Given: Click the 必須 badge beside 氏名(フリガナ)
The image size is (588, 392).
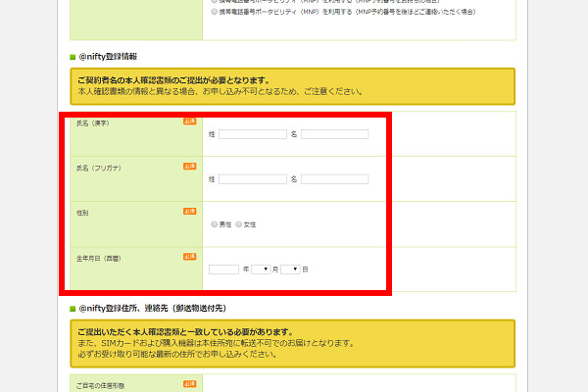Looking at the screenshot, I should click(x=190, y=167).
